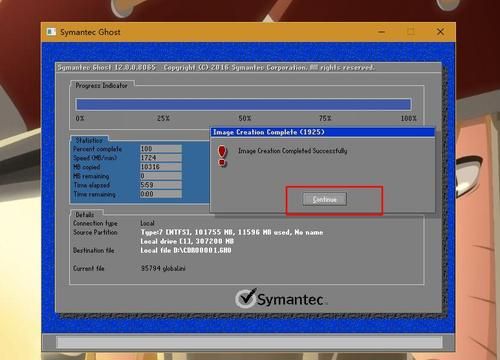
Task: Click the Connection type value 'Local'
Action: click(x=147, y=223)
